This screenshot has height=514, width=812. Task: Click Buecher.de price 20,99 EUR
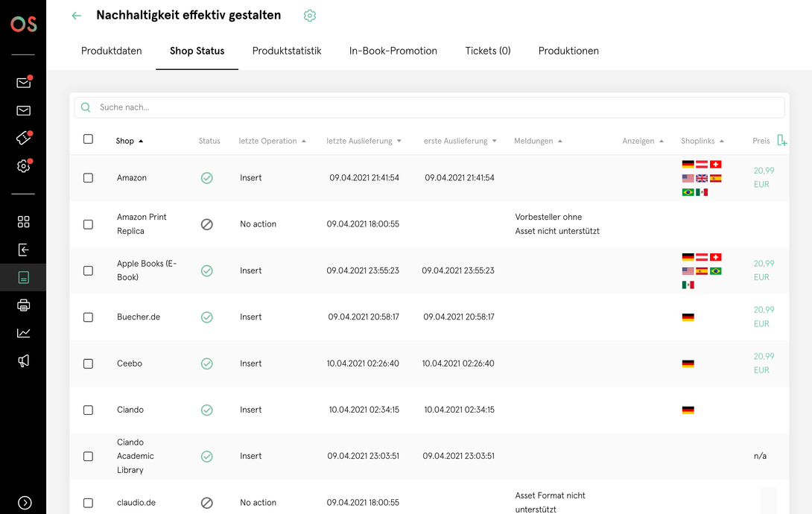pyautogui.click(x=764, y=317)
